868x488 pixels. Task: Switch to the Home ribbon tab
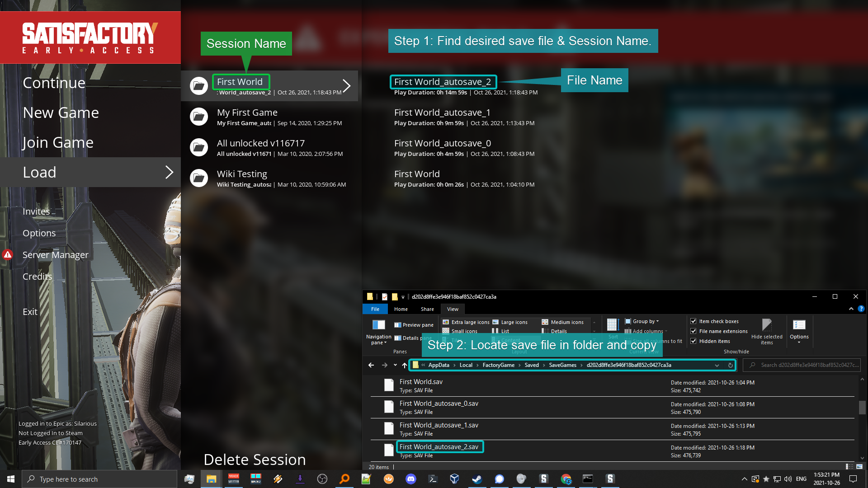tap(401, 309)
